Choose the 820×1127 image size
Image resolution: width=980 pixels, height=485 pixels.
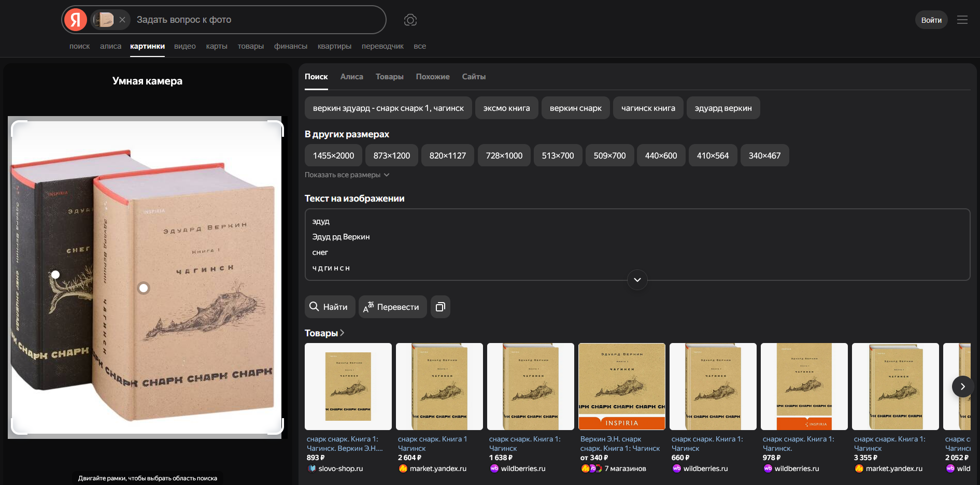448,155
